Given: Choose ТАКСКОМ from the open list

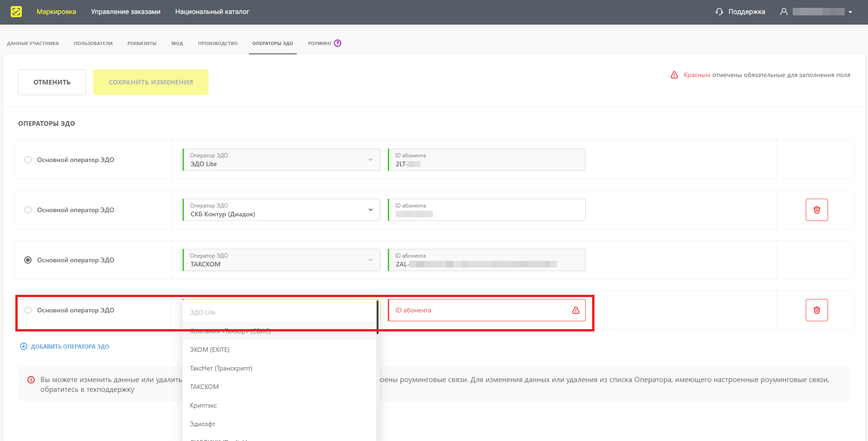Looking at the screenshot, I should coord(279,387).
